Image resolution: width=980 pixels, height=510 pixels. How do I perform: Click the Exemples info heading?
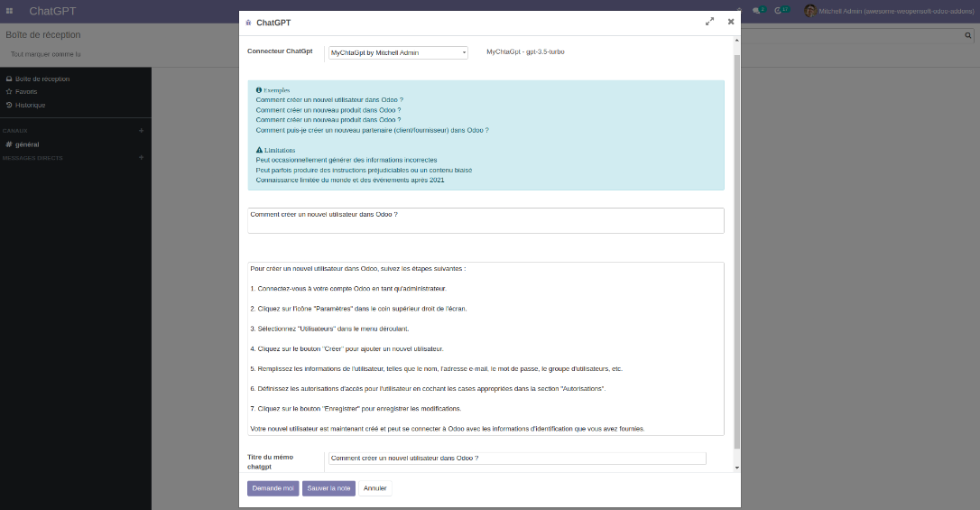[x=273, y=90]
